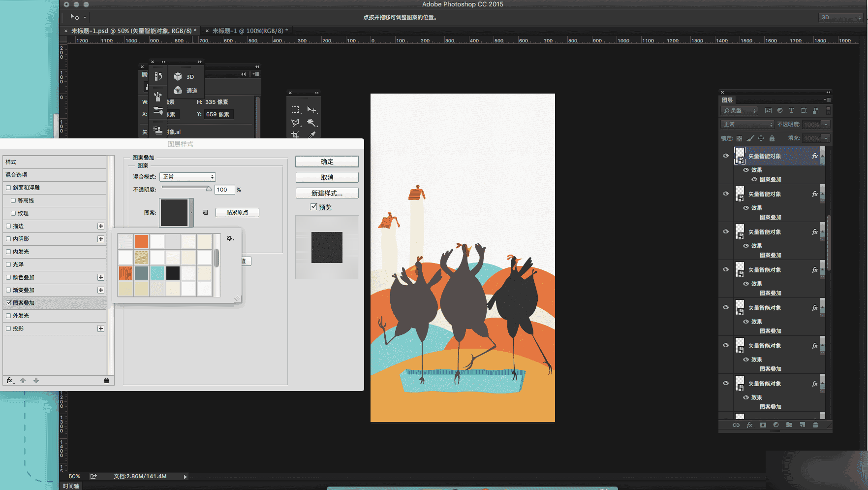
Task: Select the Magic Wand tool
Action: [311, 122]
